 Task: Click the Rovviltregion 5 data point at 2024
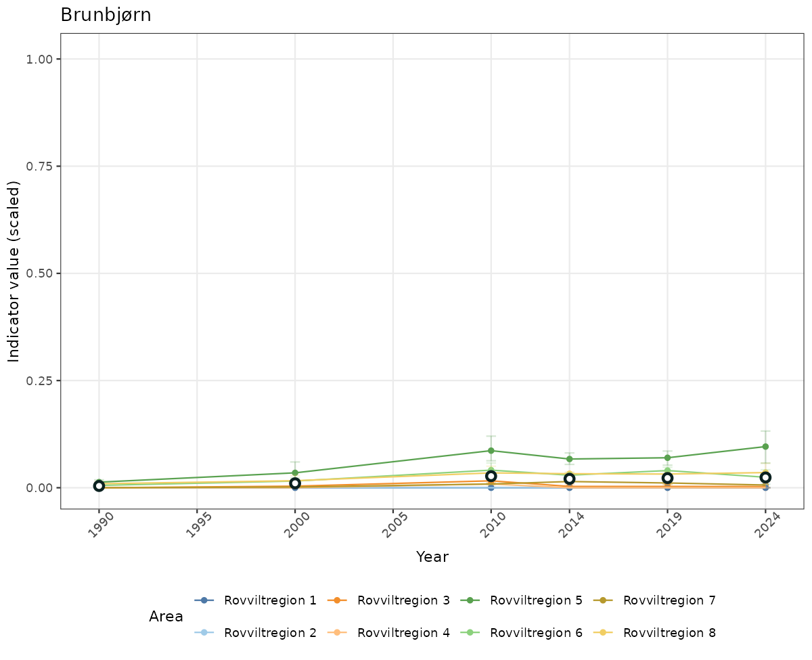tap(765, 447)
